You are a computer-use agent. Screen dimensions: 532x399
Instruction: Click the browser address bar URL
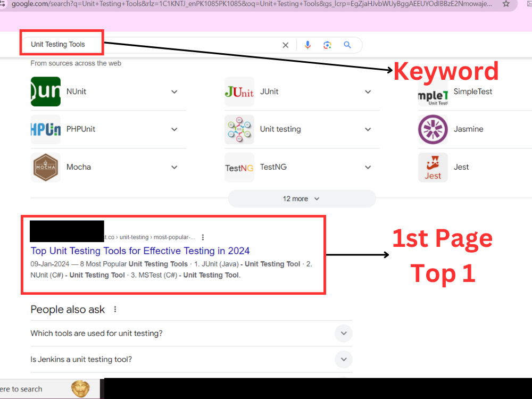click(x=252, y=4)
